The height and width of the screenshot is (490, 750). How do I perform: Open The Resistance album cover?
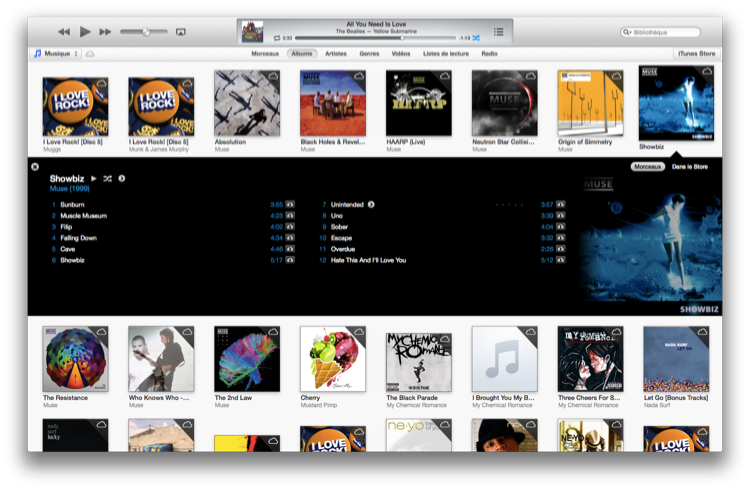75,359
